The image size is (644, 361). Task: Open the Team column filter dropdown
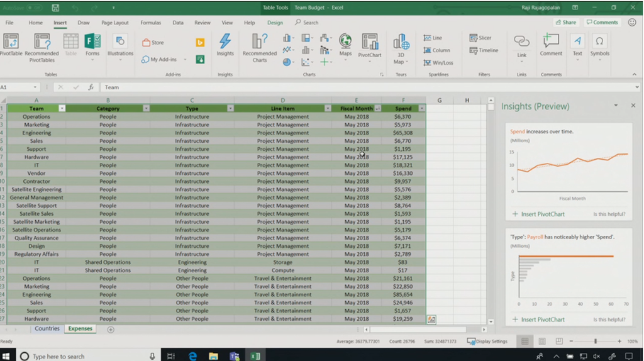point(62,108)
